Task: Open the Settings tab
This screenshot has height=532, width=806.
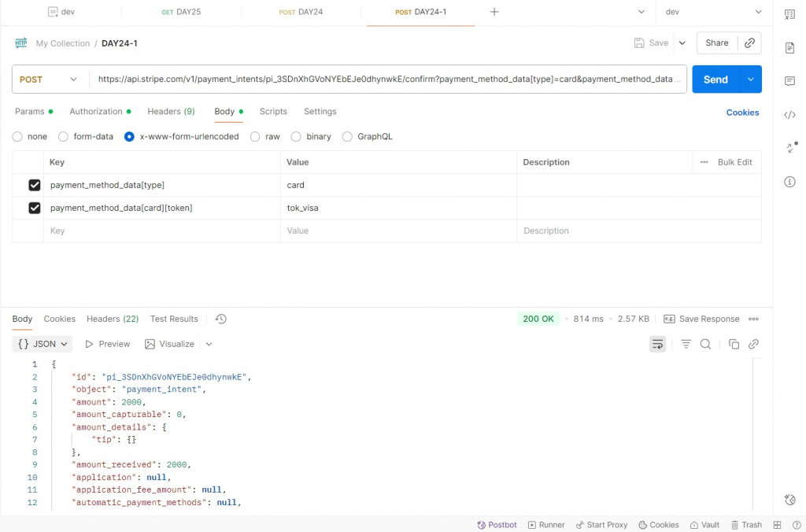Action: point(320,112)
